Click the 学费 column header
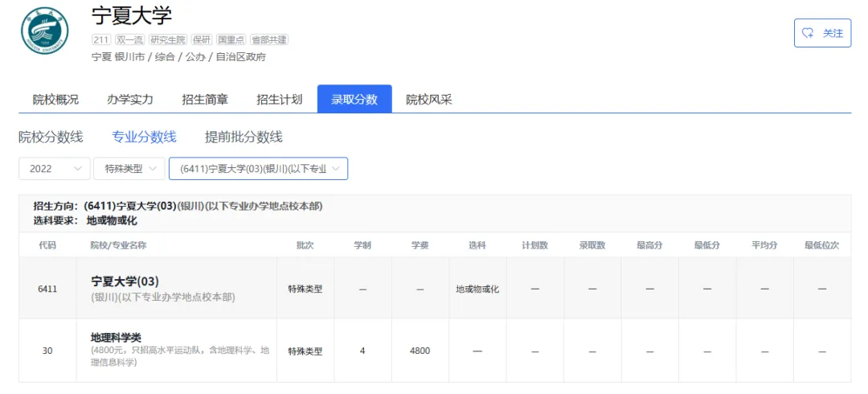The height and width of the screenshot is (394, 868). tap(420, 245)
